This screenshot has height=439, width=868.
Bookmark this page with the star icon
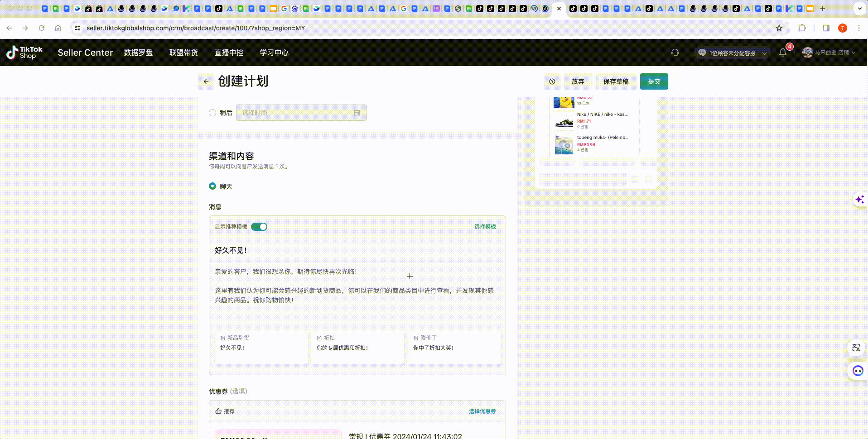coord(780,28)
